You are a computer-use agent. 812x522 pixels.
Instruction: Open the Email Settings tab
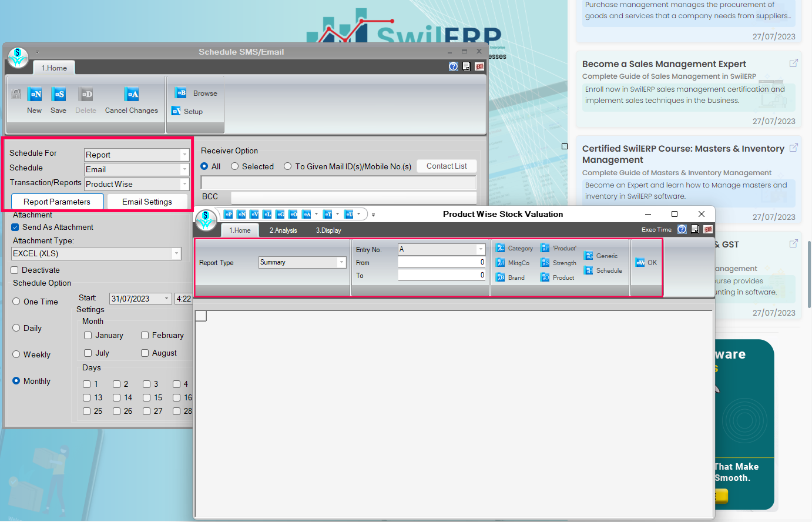click(147, 202)
